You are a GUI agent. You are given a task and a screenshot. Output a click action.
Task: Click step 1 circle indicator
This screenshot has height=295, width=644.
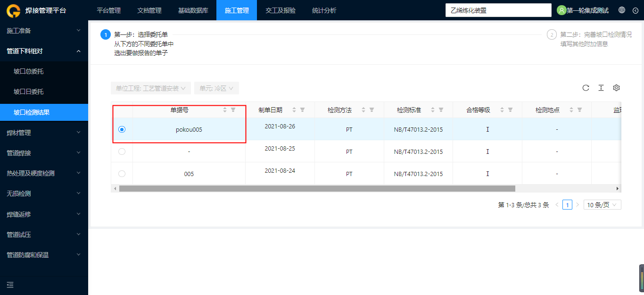(106, 34)
